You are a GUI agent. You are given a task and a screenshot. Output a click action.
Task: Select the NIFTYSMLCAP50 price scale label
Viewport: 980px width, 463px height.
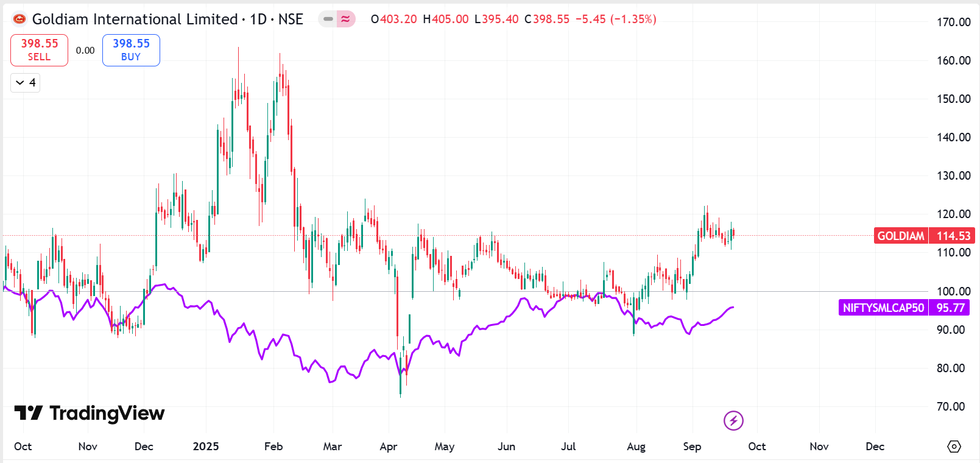[883, 308]
